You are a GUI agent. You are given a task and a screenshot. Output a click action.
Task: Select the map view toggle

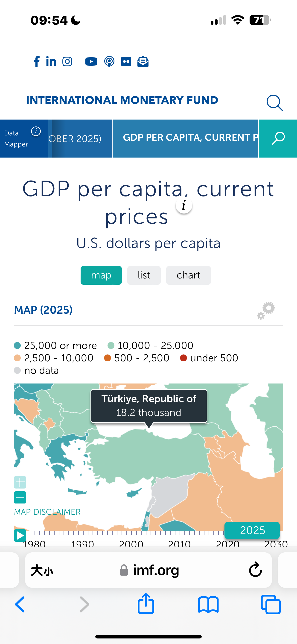tap(101, 275)
